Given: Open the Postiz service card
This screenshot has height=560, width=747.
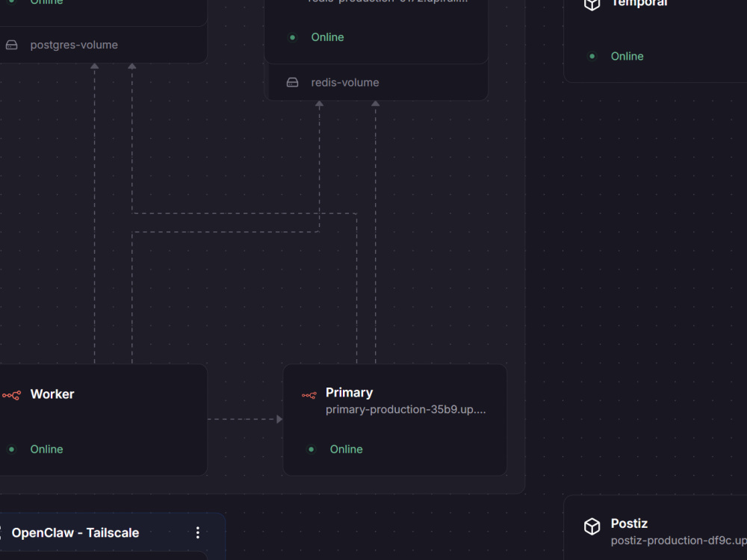Looking at the screenshot, I should [655, 528].
